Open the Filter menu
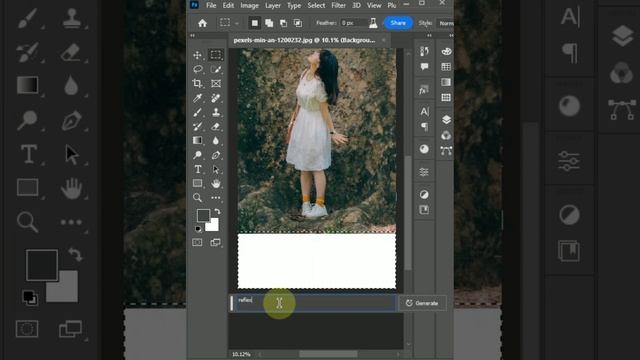The height and width of the screenshot is (360, 640). coord(338,5)
